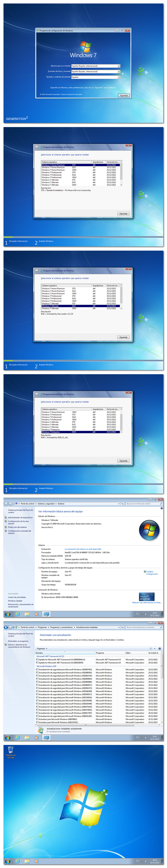Collapse 'Microsoft .NET Framework 4.8 (2)' group

(x=50, y=656)
